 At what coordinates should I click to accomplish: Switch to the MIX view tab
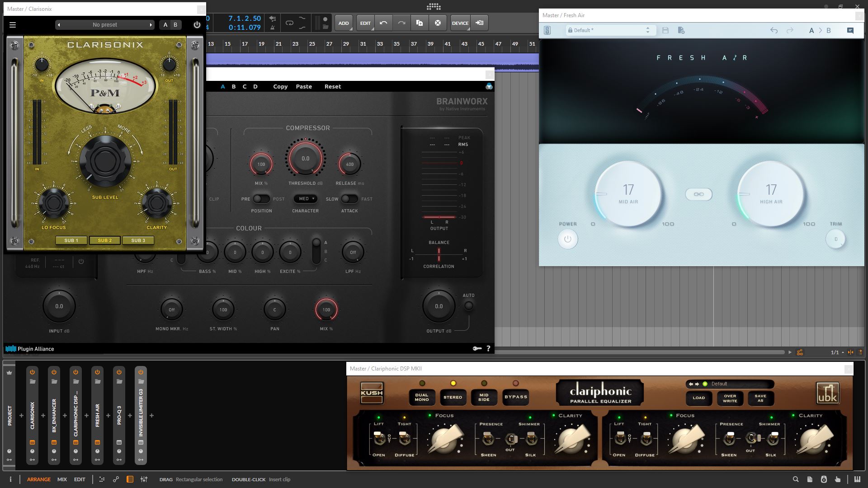pyautogui.click(x=62, y=479)
